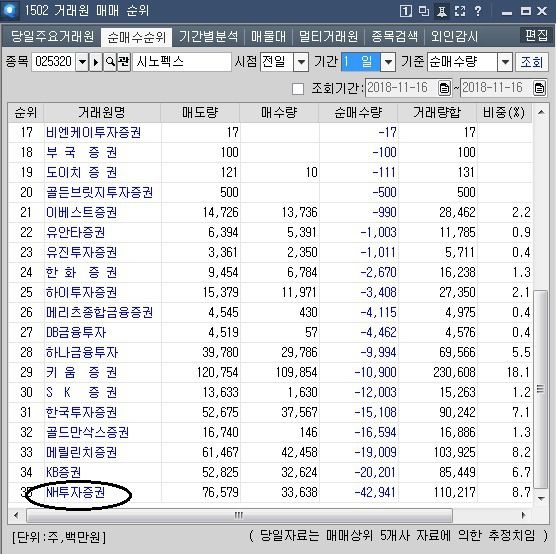556x554 pixels.
Task: Click the 관 related-stock icon button
Action: click(124, 62)
